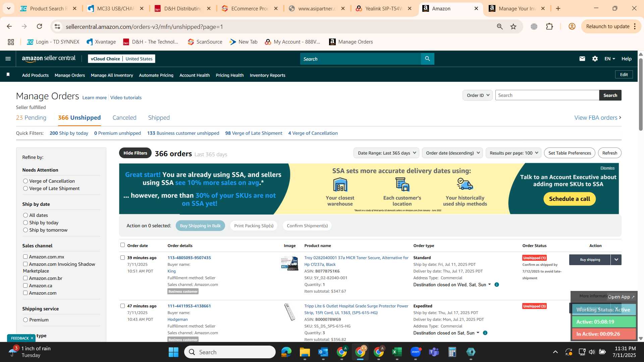Open View FBA orders link
This screenshot has width=644, height=362.
598,118
